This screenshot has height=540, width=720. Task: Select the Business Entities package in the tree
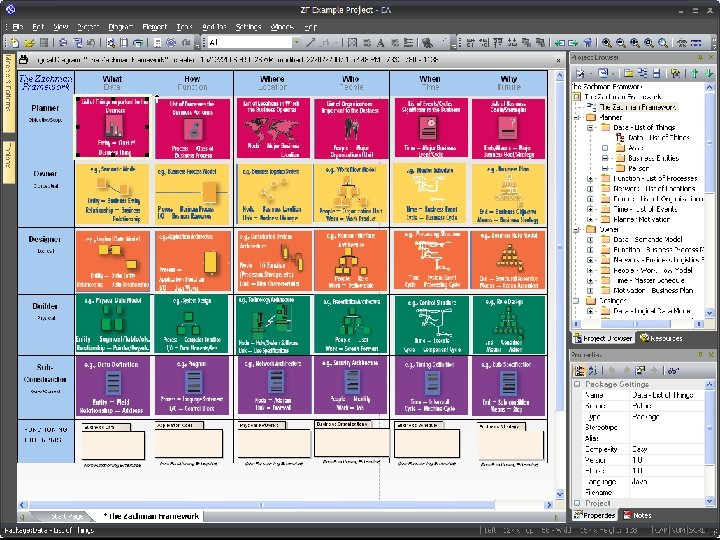656,158
